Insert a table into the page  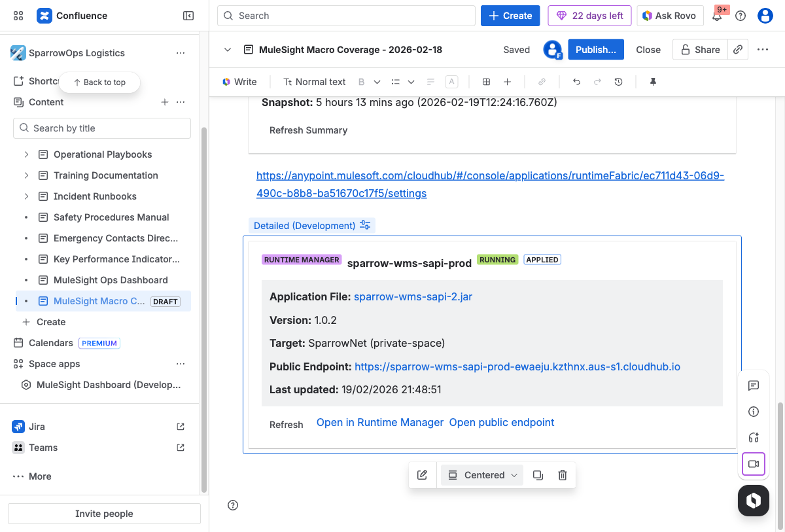(486, 81)
